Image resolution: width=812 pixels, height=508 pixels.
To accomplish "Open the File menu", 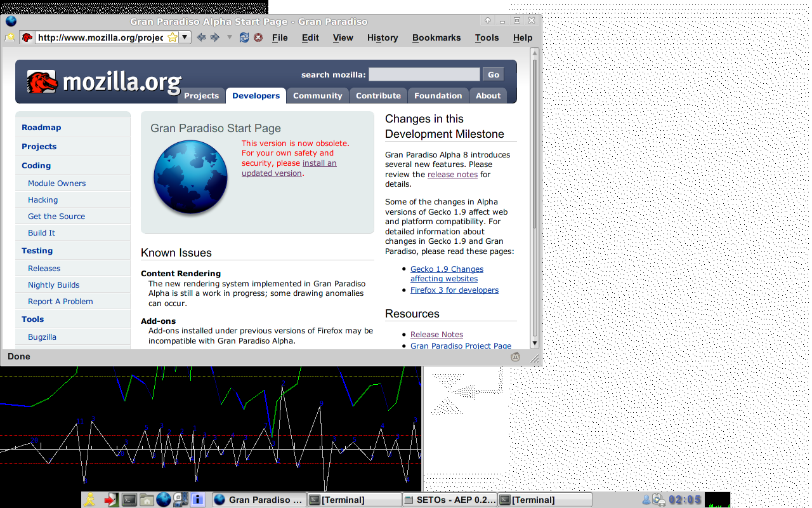I will coord(280,37).
